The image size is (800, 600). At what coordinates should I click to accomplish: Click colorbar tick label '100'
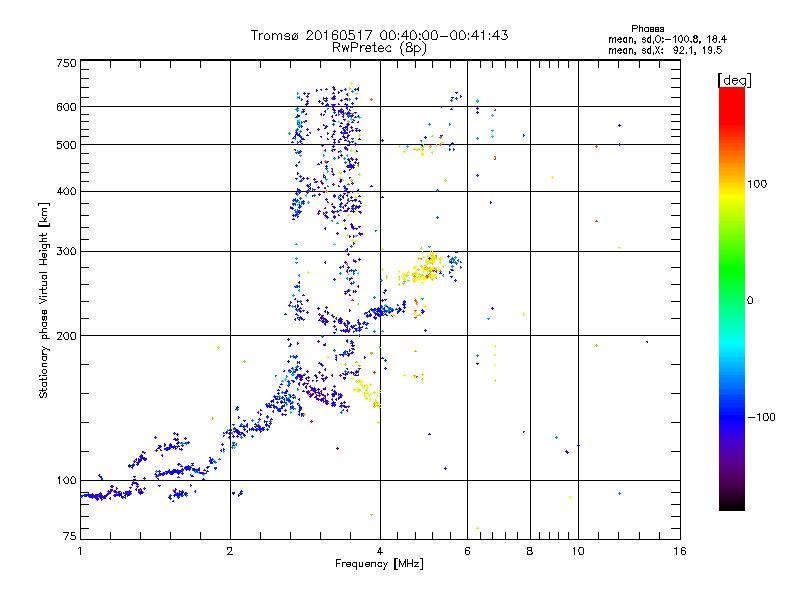tap(757, 184)
